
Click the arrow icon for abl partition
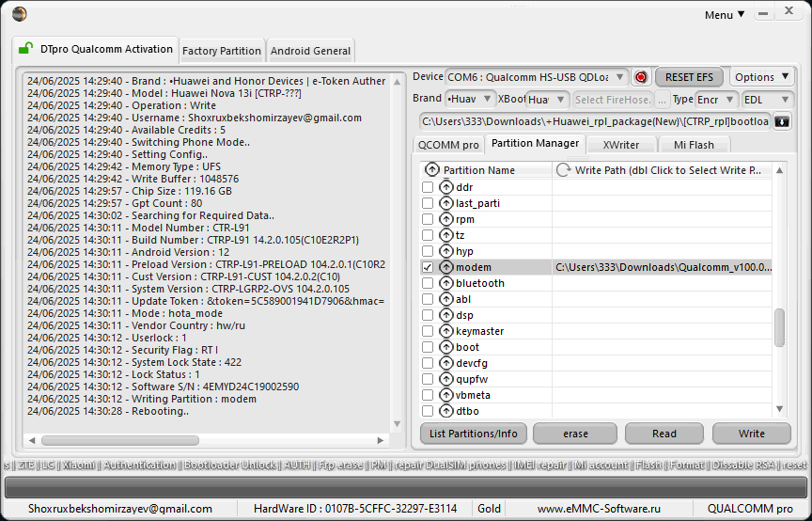point(445,300)
